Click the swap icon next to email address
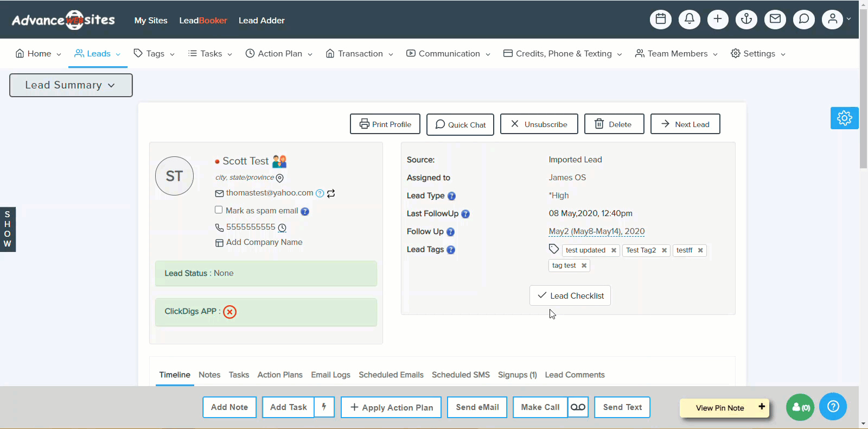Viewport: 868px width, 429px height. [x=331, y=193]
